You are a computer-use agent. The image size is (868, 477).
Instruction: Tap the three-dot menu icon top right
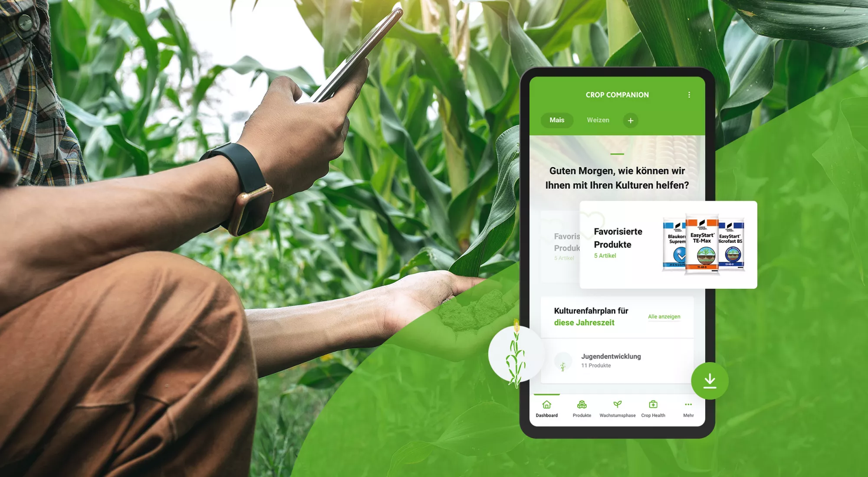689,95
